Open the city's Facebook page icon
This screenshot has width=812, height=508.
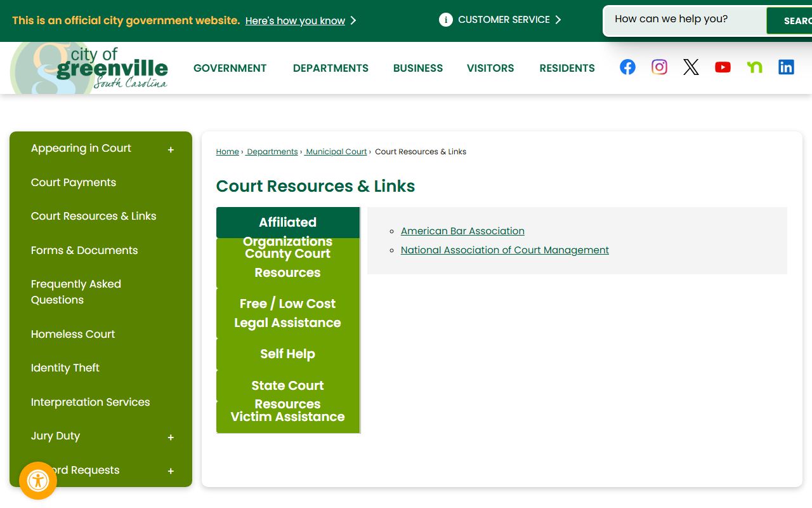click(x=627, y=67)
